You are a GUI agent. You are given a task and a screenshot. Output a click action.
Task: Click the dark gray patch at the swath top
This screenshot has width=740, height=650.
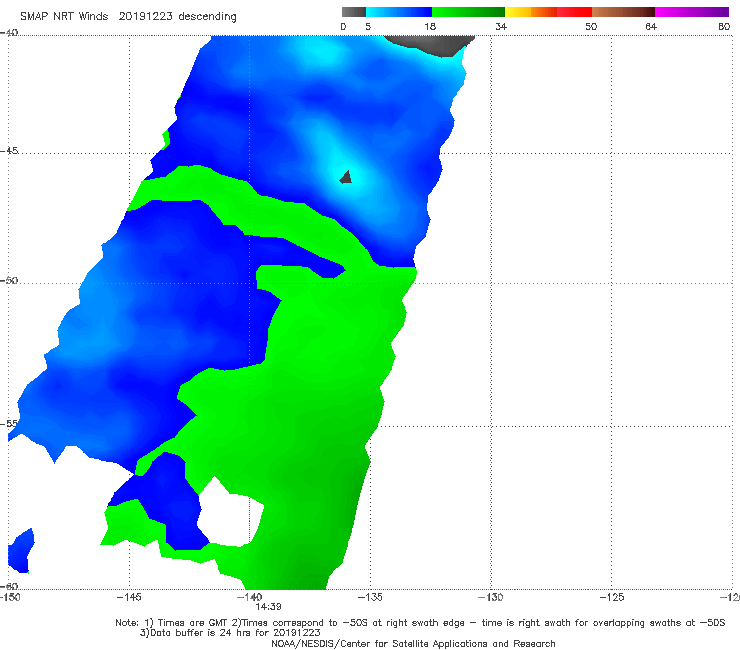click(x=430, y=45)
